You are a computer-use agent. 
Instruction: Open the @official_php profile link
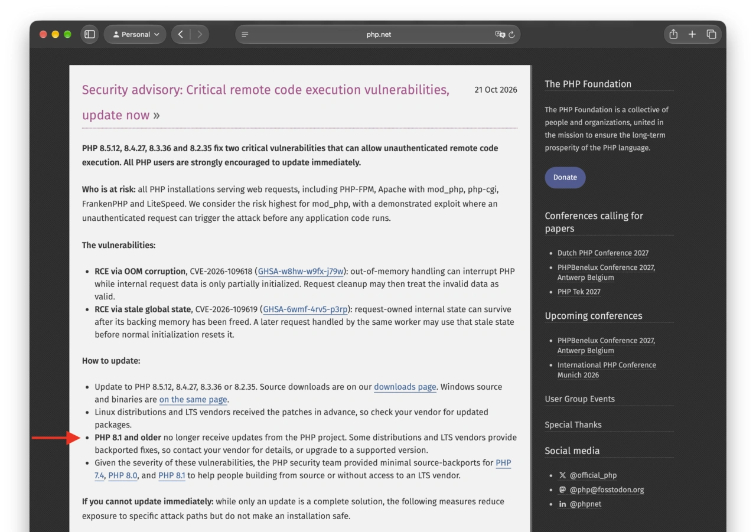pyautogui.click(x=593, y=475)
